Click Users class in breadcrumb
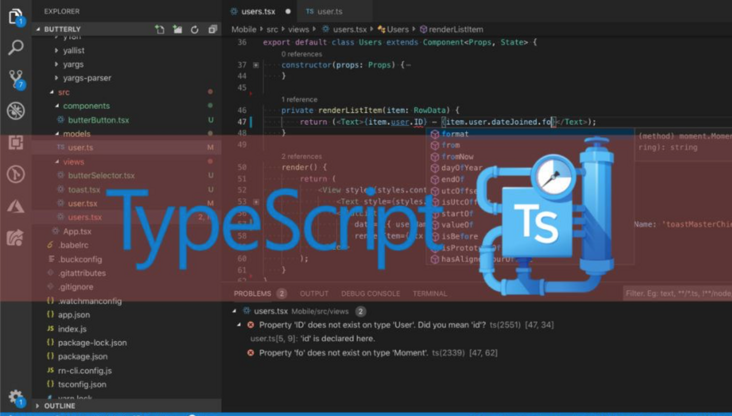 click(x=397, y=29)
